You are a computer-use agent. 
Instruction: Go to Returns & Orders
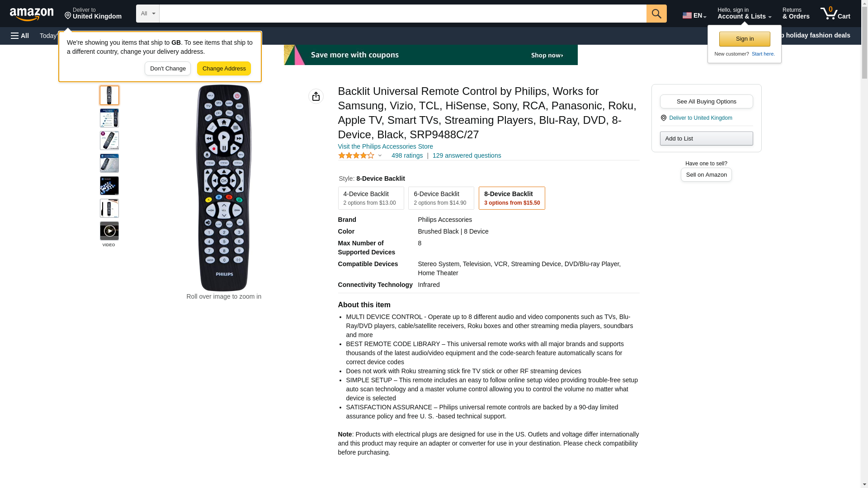(796, 14)
